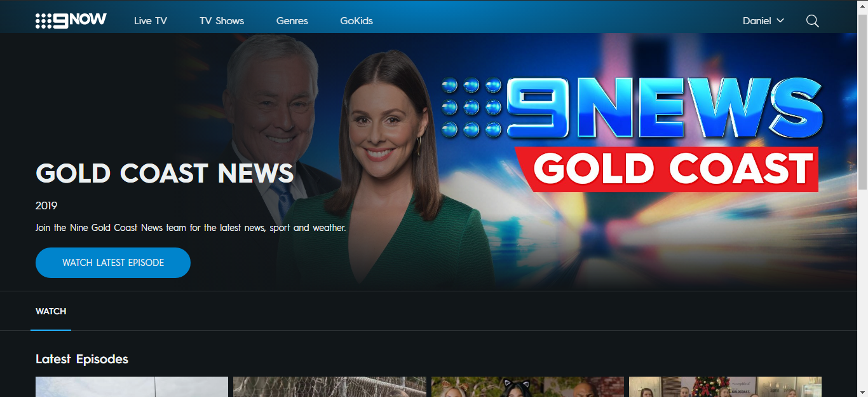Click the Gold Coast News show title

[165, 173]
